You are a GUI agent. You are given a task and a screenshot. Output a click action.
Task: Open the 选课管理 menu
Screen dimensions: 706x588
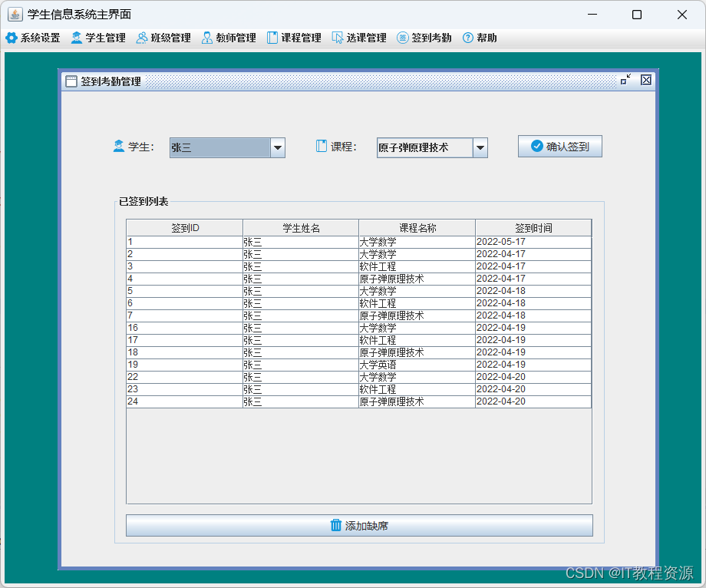coord(359,38)
